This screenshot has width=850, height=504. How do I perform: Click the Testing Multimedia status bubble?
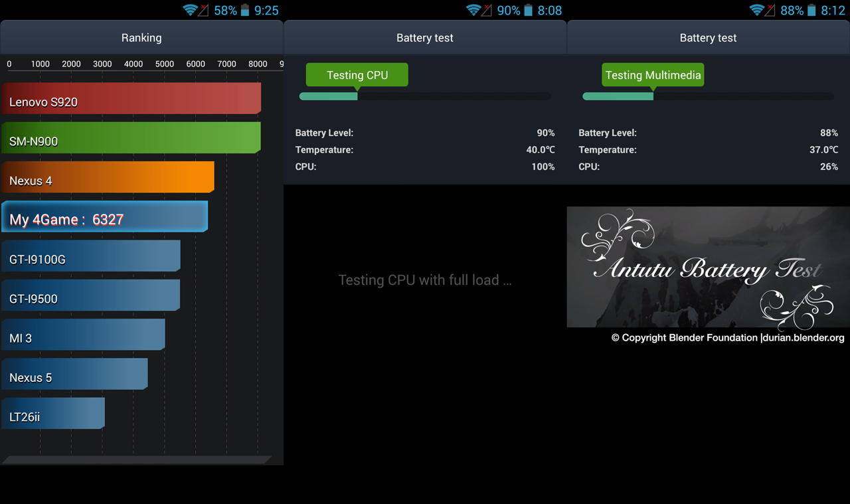653,75
